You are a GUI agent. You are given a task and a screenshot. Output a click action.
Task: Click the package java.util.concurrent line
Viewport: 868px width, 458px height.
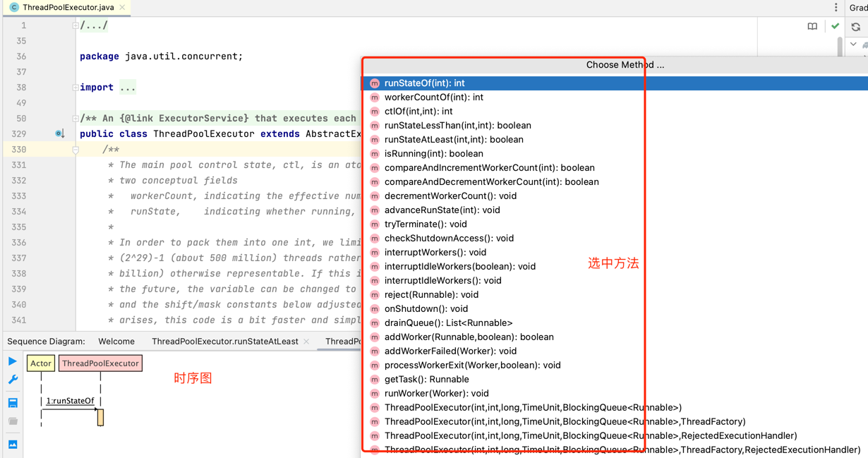pos(161,56)
